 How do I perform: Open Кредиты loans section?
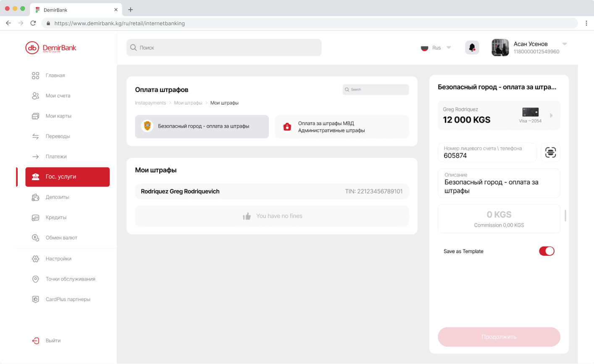pyautogui.click(x=56, y=217)
